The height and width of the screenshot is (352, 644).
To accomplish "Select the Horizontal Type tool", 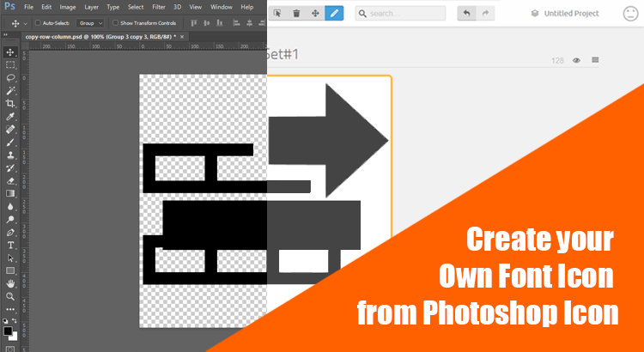I will coord(10,246).
